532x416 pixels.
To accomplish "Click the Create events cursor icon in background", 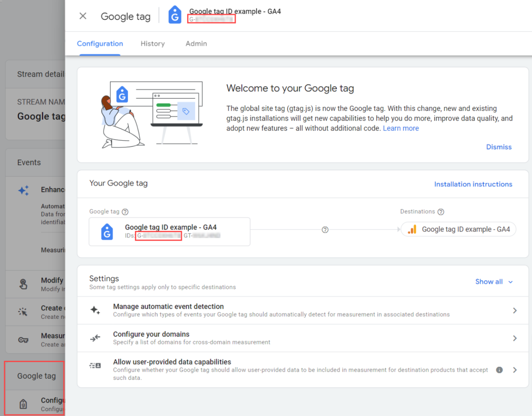I will (23, 312).
